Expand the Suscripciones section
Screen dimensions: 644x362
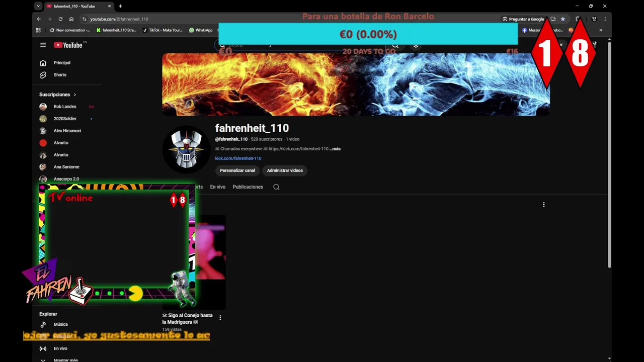58,95
